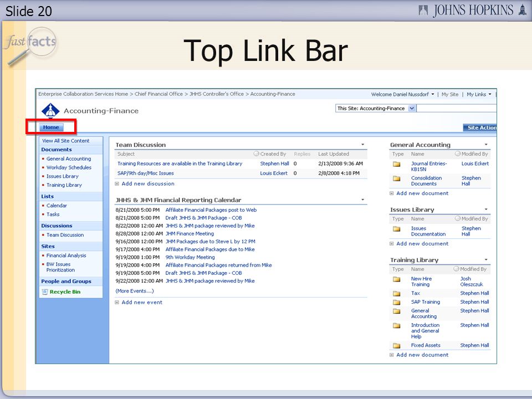Open Issues Library in the sidebar

[63, 176]
